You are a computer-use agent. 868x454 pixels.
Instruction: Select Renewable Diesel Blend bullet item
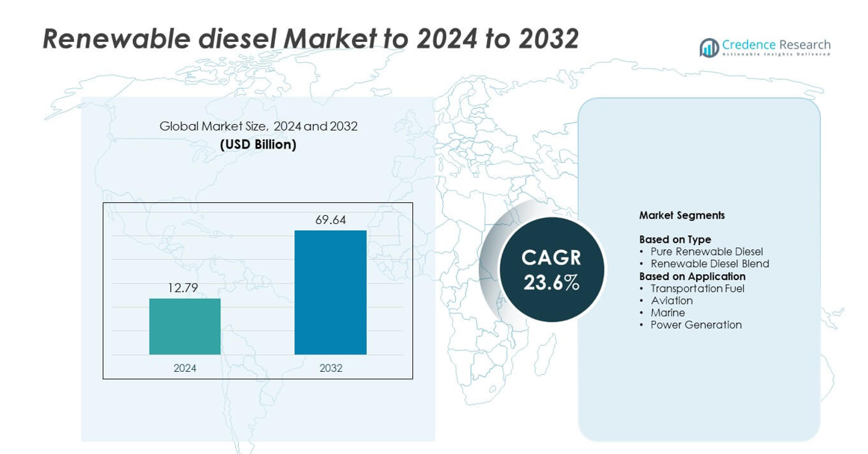point(709,264)
